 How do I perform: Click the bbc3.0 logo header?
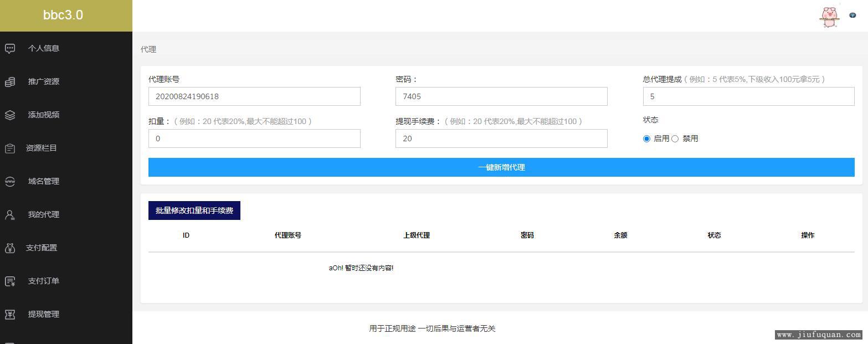pyautogui.click(x=63, y=16)
